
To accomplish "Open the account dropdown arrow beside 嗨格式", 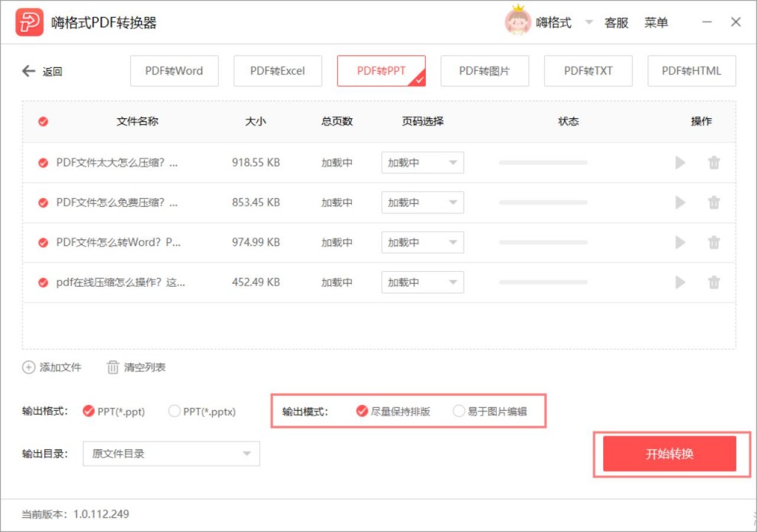I will tap(588, 22).
